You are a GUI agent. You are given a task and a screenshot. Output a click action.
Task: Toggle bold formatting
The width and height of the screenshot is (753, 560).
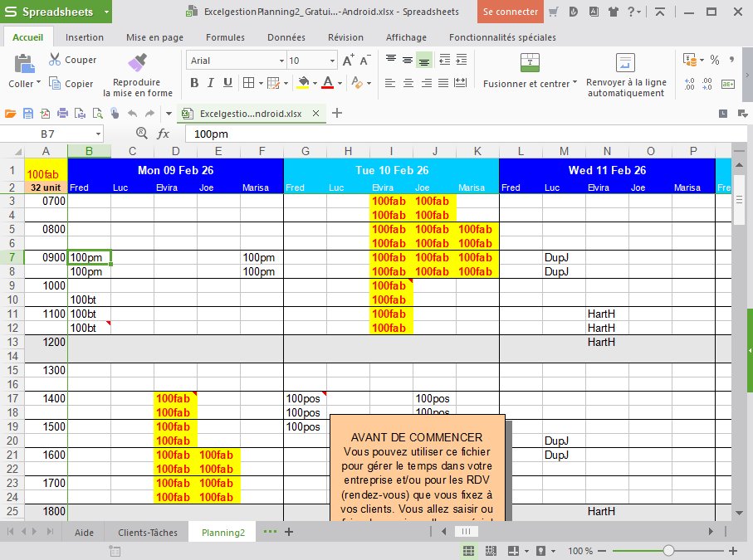pyautogui.click(x=194, y=83)
